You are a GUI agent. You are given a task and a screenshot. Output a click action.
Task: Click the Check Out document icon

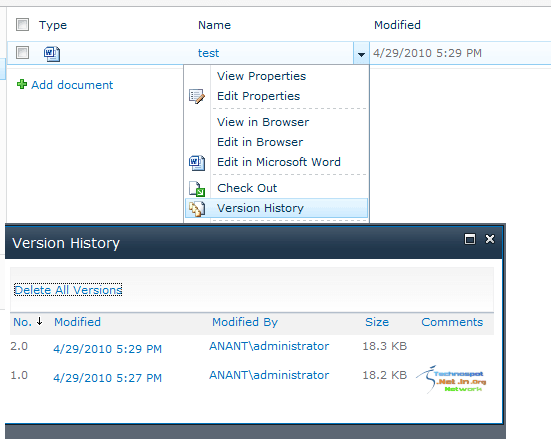(197, 189)
